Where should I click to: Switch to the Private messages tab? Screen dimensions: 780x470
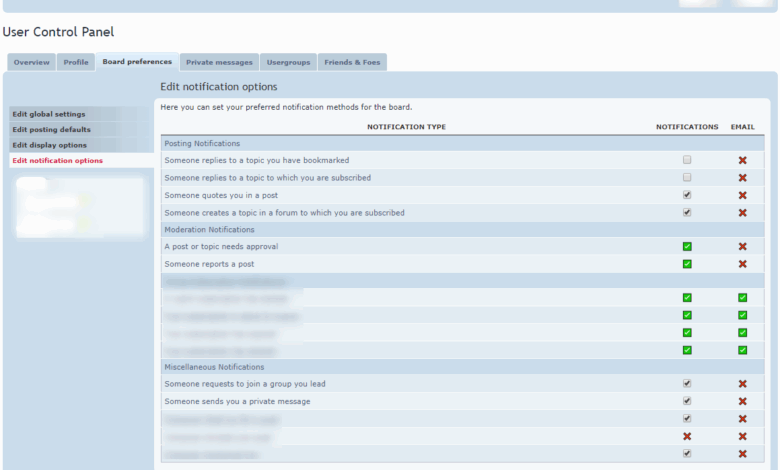[220, 62]
